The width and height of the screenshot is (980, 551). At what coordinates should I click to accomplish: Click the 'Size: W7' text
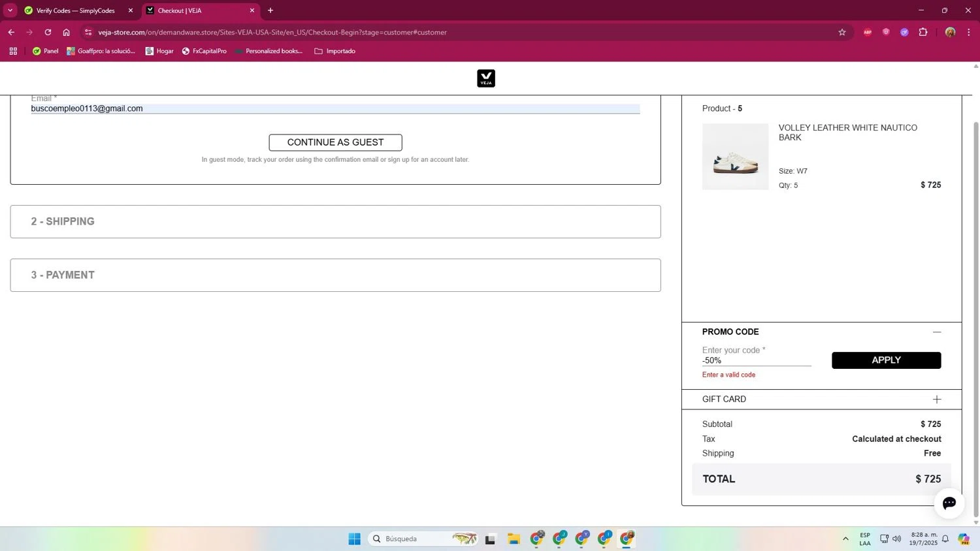[x=792, y=171]
